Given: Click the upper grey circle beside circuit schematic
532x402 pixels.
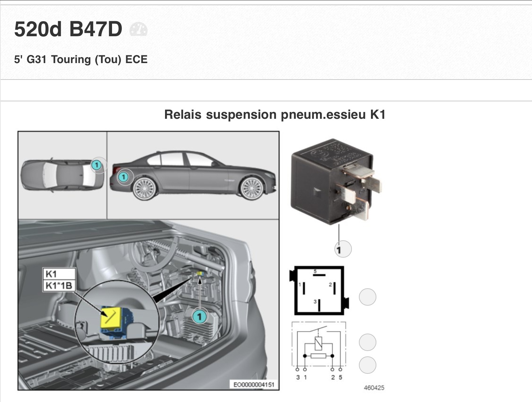Looking at the screenshot, I should [x=368, y=342].
